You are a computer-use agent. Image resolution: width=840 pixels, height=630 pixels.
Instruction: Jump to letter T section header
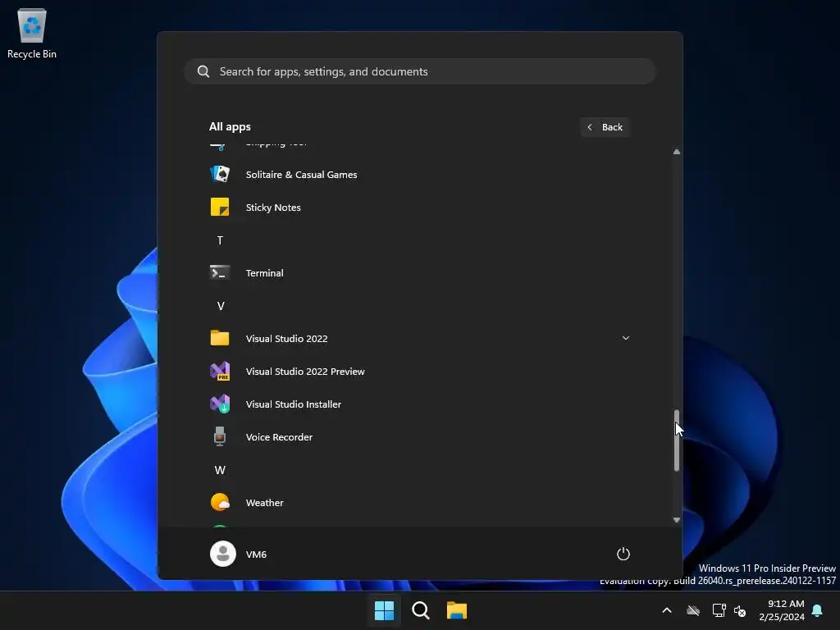(220, 240)
